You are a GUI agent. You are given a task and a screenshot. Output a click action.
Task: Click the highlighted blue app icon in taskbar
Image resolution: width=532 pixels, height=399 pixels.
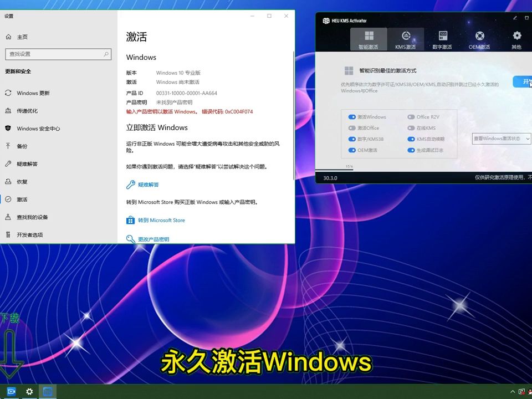tap(48, 392)
